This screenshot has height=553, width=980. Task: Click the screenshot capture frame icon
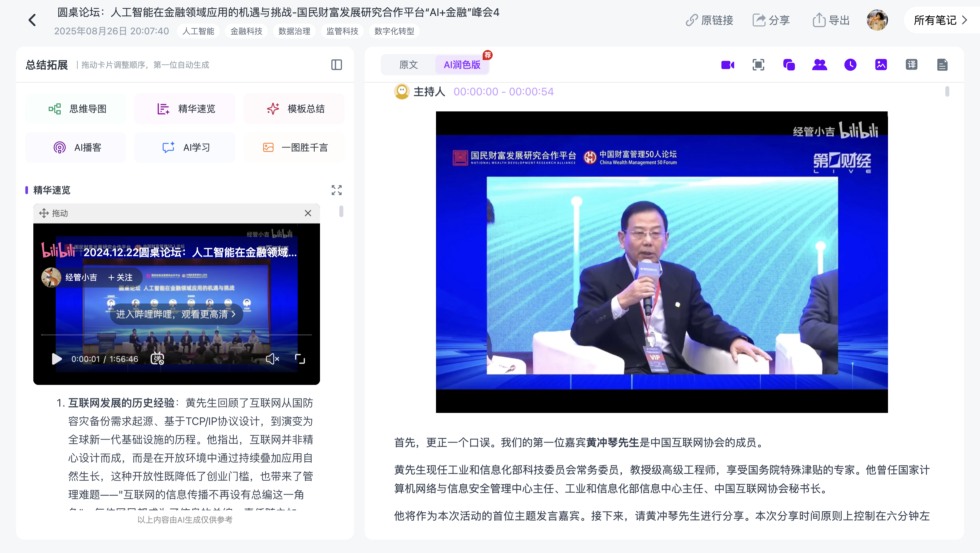coord(758,65)
